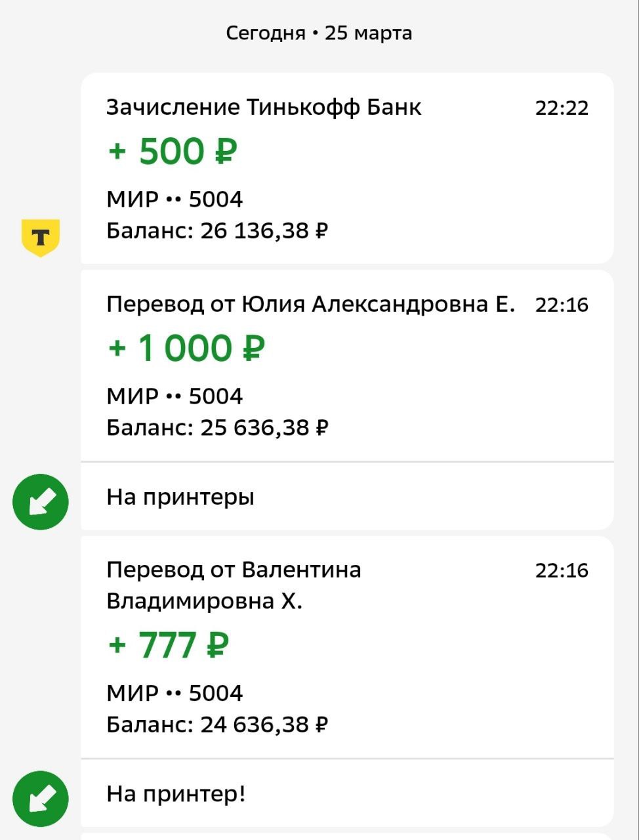
Task: Open transfer from Валентина Владимировна Х.
Action: coord(347,647)
